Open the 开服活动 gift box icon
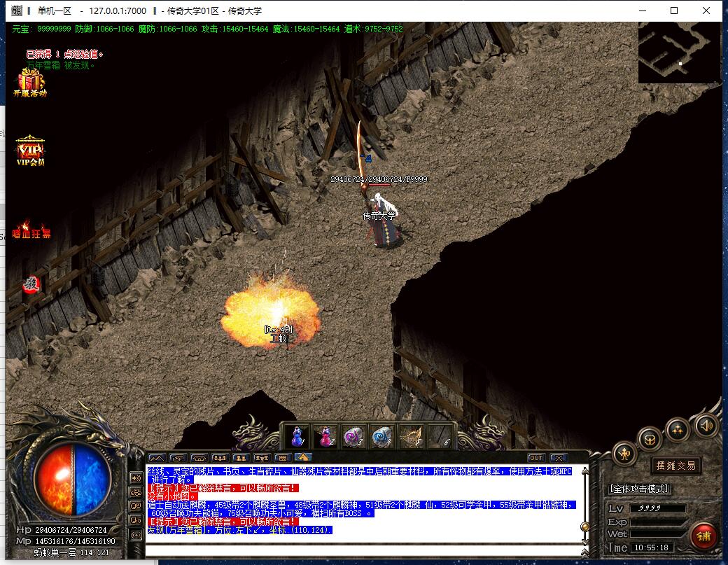This screenshot has height=565, width=728. point(29,82)
